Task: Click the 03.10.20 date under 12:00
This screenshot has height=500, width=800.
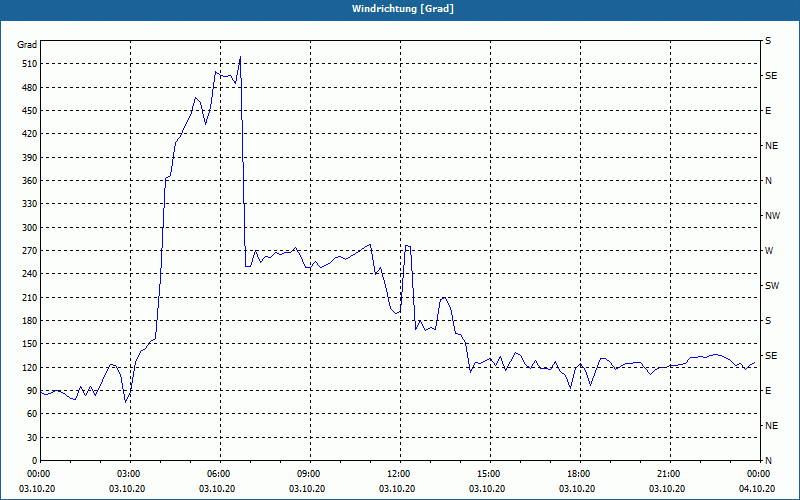Action: click(397, 489)
